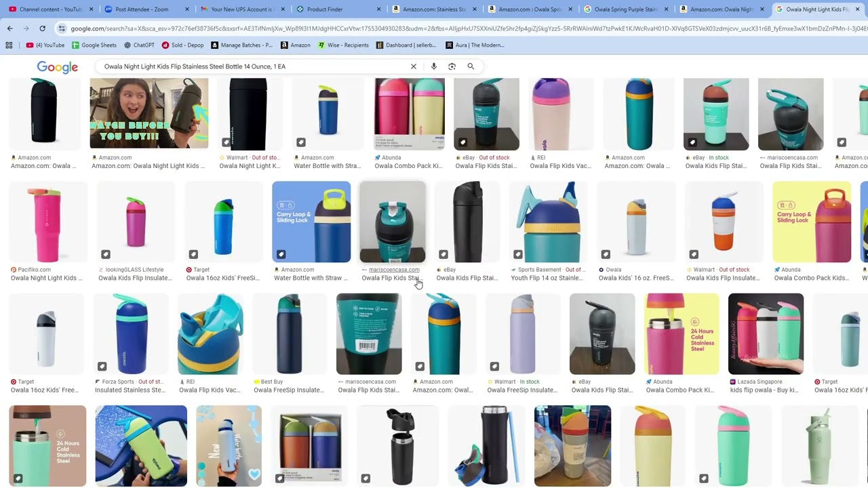Open 'Watch before you buy' video thumbnail

(149, 113)
